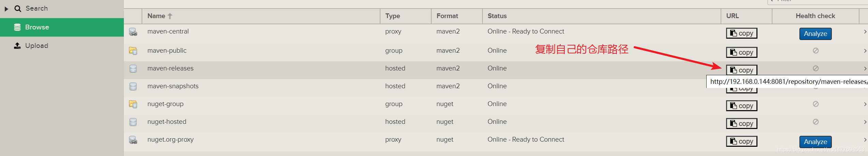
Task: Open maven-central row details chevron
Action: coord(865,32)
